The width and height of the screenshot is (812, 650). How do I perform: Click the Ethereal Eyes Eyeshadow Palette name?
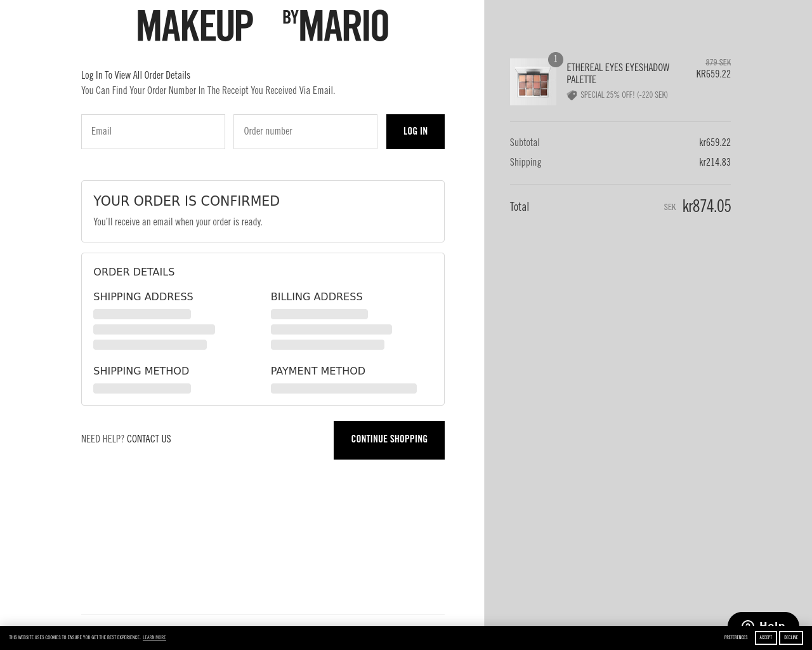(618, 74)
